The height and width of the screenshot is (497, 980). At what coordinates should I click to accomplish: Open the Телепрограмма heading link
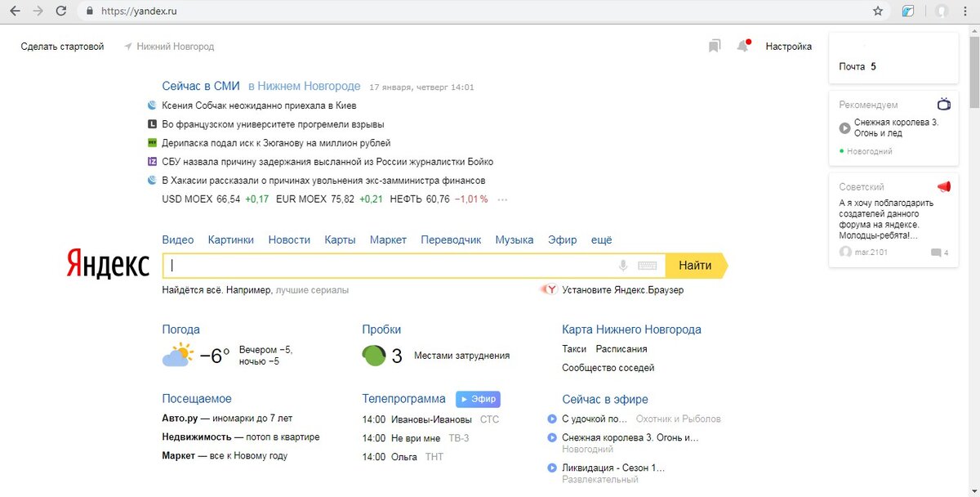[x=404, y=399]
